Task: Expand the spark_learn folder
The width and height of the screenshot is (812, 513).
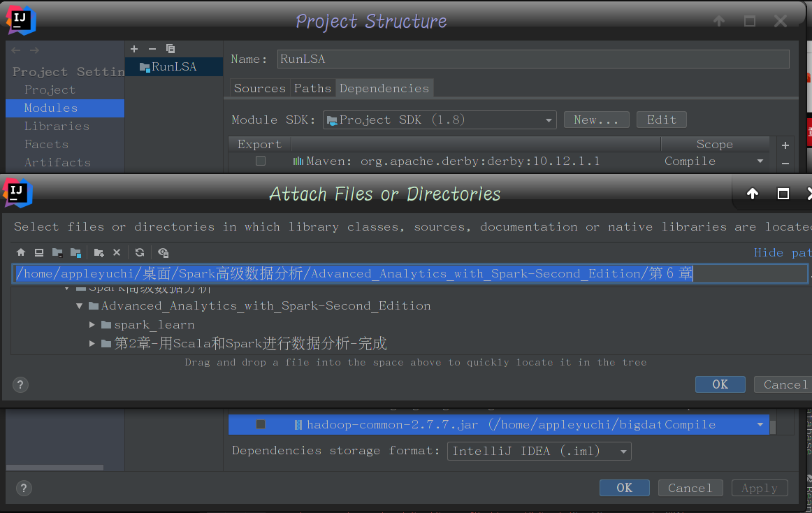Action: point(92,324)
